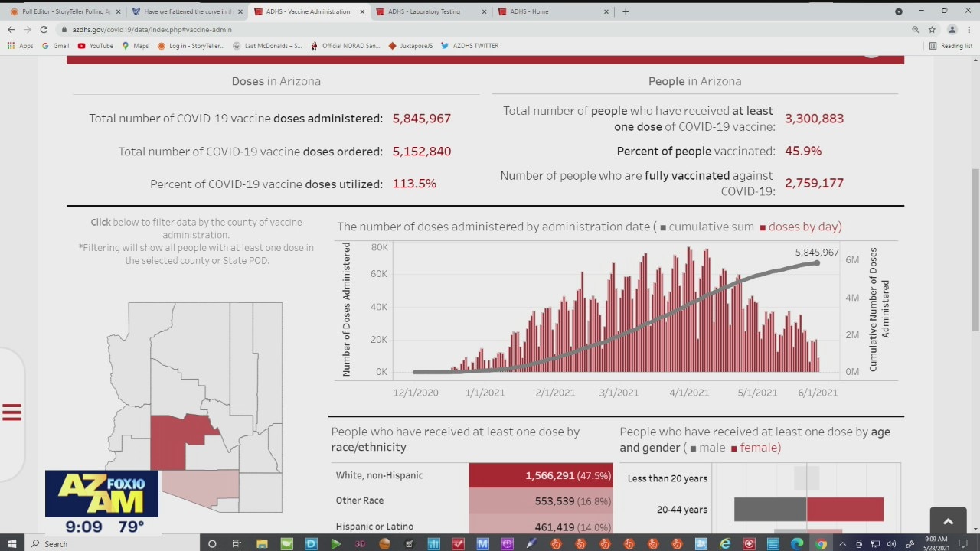Click the Windows Start button
980x551 pixels.
[12, 544]
